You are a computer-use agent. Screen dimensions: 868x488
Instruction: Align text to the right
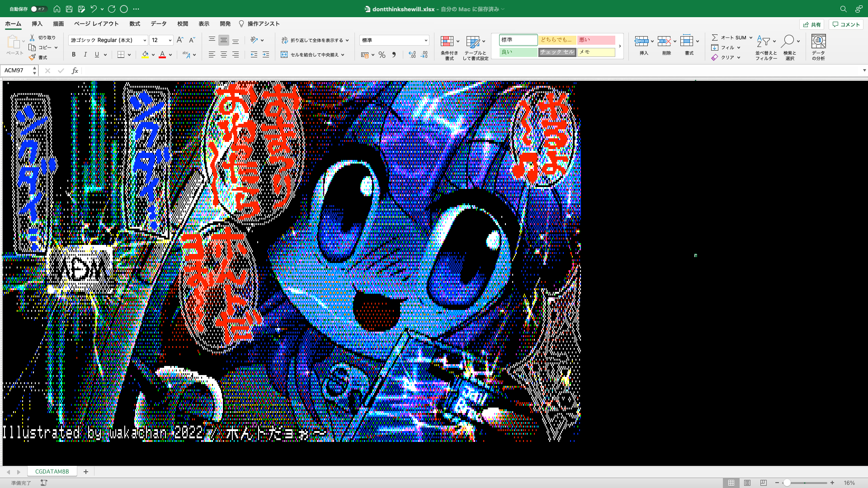pos(236,55)
